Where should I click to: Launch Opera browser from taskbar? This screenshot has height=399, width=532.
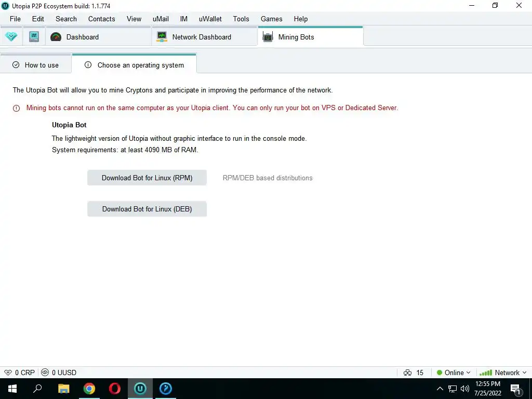coord(115,389)
